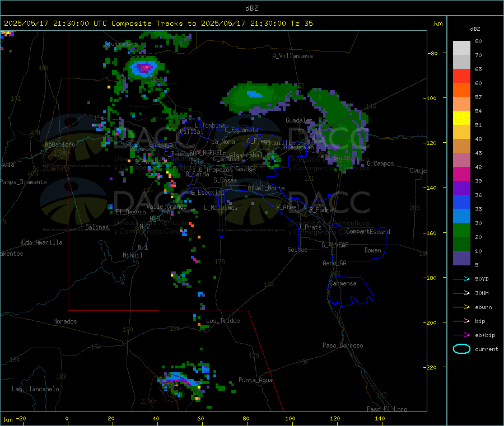Click the Bowen location label

coord(372,250)
